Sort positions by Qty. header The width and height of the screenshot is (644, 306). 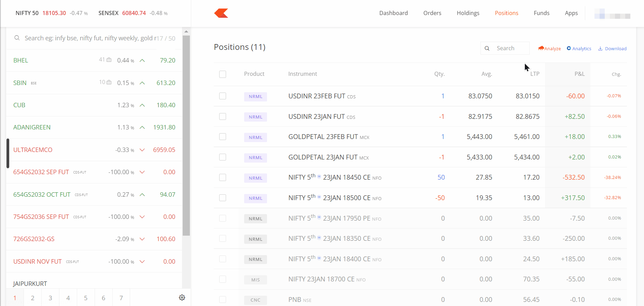(439, 74)
